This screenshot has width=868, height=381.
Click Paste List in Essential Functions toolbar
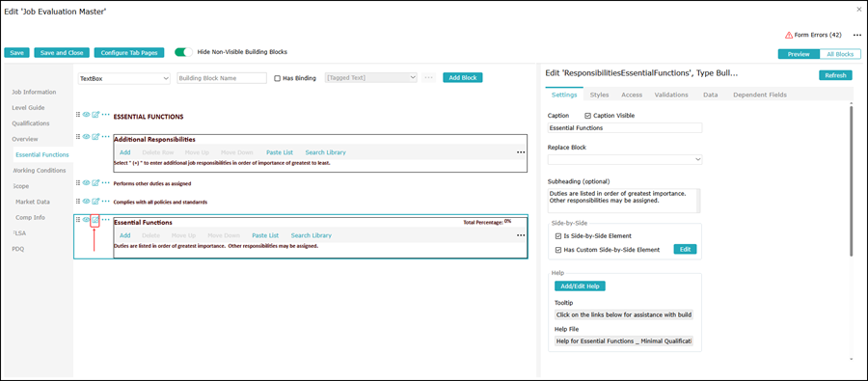[x=265, y=235]
